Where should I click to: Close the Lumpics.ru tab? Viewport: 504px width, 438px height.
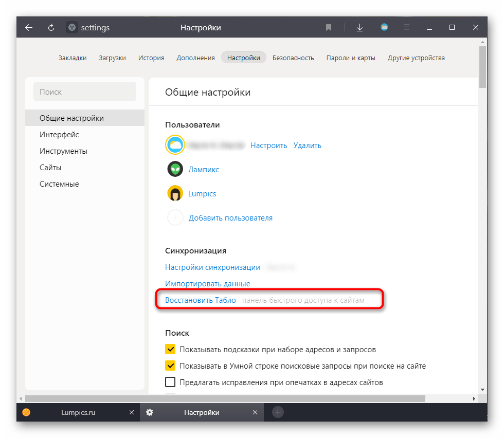point(132,412)
